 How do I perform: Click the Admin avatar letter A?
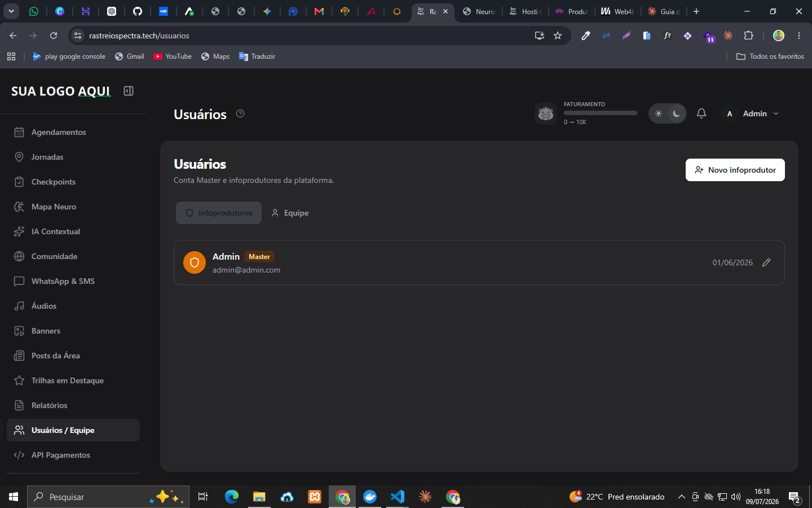tap(730, 113)
